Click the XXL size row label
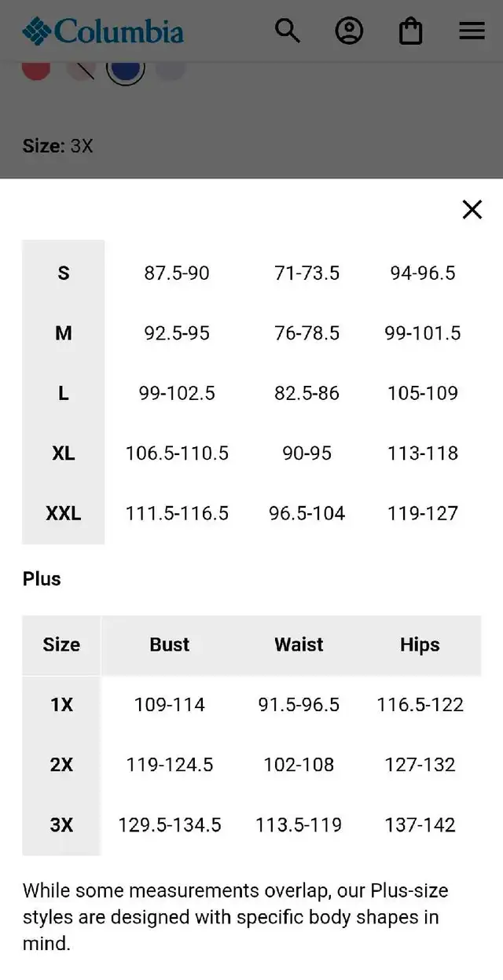503x980 pixels. pos(64,513)
